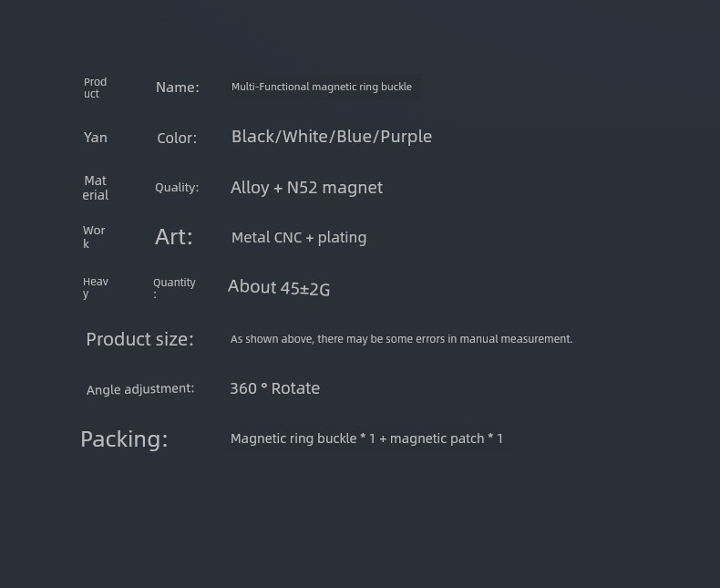Click the 'About 45±2G' weight value
The height and width of the screenshot is (588, 720).
point(279,288)
